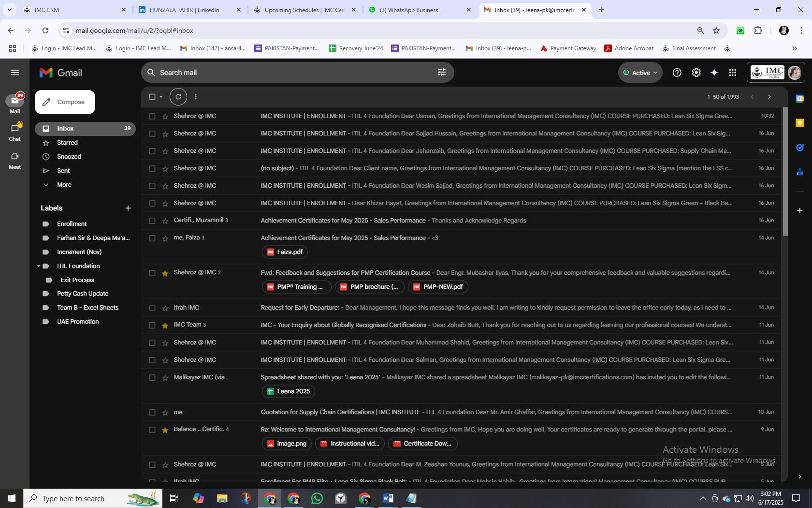Viewport: 812px width, 508px height.
Task: Open the Payment Gateway bookmark
Action: tap(568, 48)
